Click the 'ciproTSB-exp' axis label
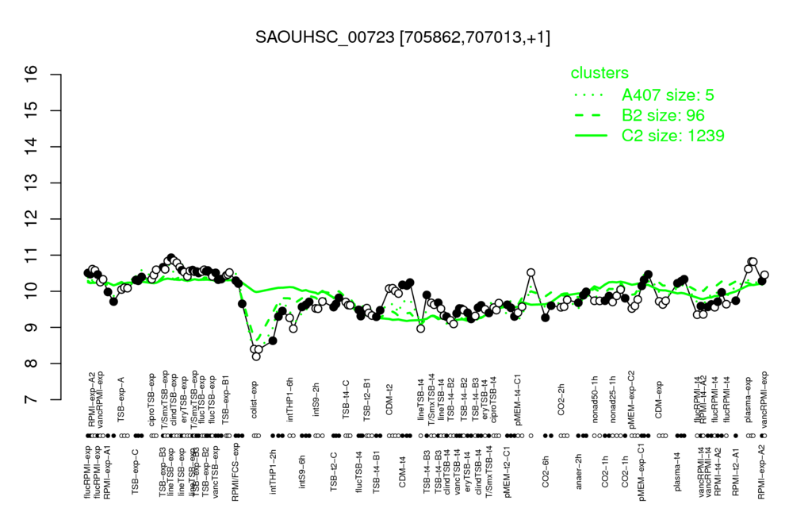 (x=152, y=399)
